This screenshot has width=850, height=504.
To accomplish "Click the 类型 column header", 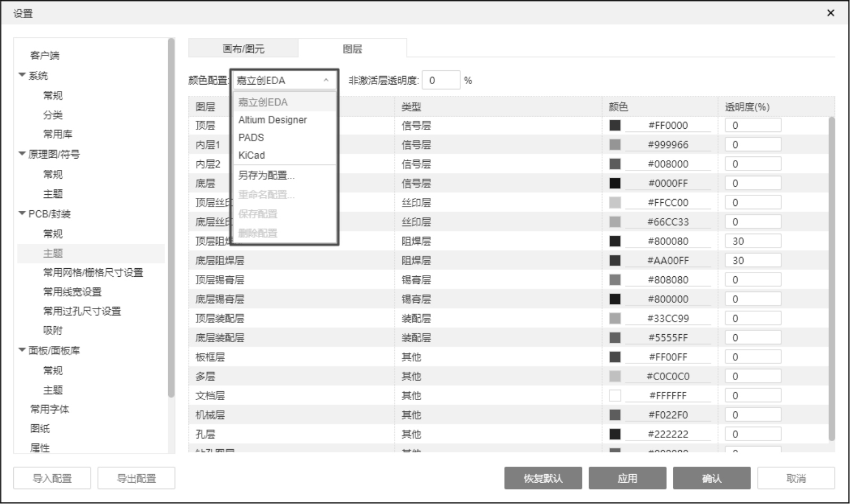I will tap(411, 107).
